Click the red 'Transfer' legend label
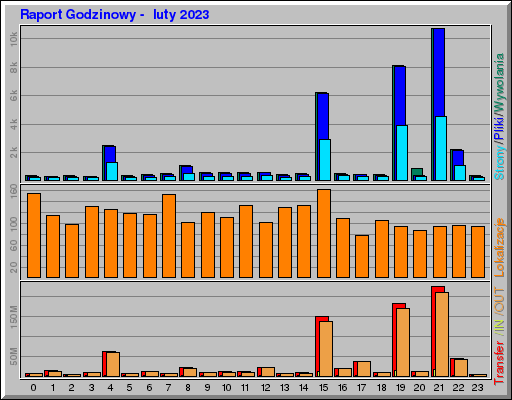Screen dimensions: 512x400 point(499,363)
